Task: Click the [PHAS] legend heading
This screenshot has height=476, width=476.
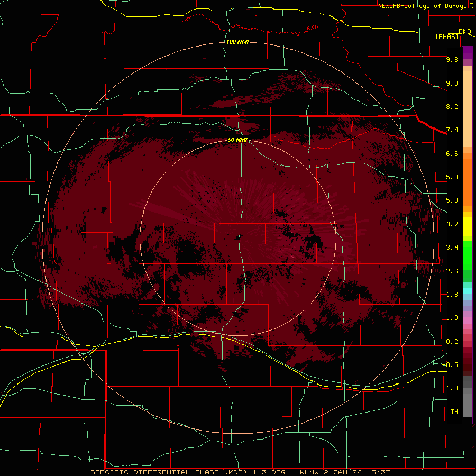Action: 447,36
